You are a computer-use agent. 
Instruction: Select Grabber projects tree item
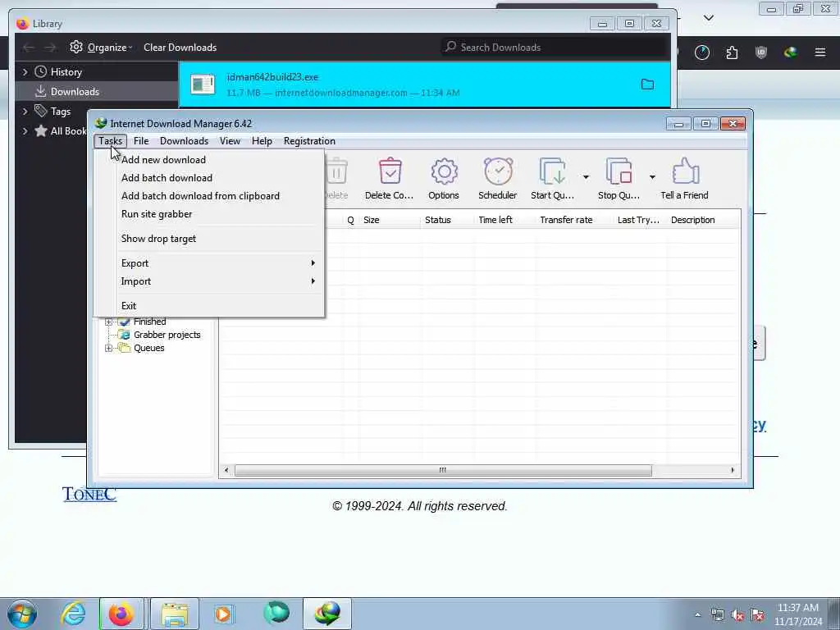click(167, 335)
